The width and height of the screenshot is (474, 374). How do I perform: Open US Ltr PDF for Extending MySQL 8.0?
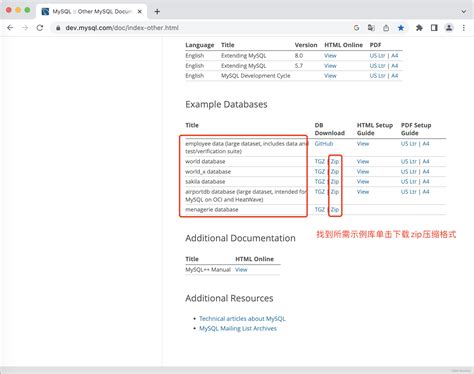pos(377,56)
